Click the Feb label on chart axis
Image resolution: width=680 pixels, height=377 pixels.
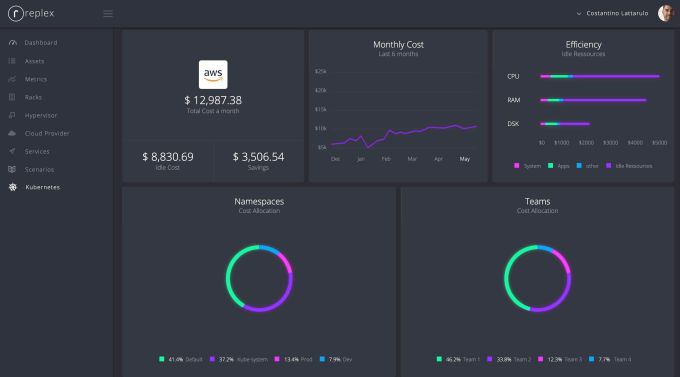tap(386, 159)
